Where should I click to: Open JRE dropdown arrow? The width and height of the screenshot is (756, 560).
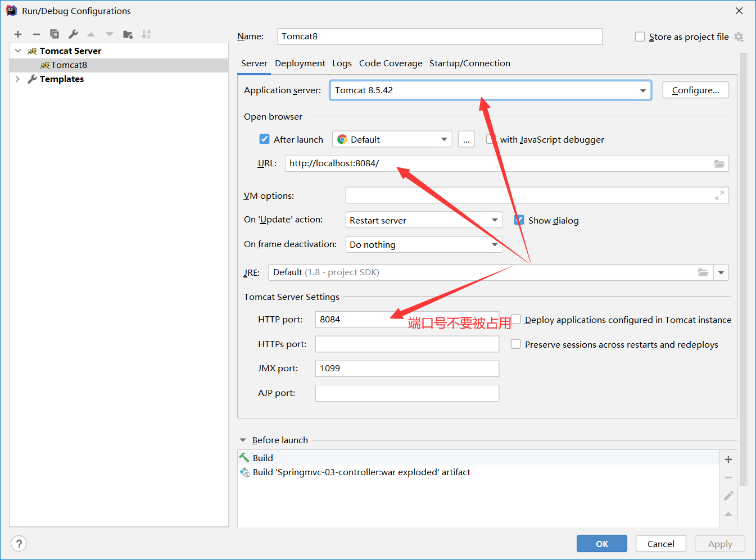point(721,272)
